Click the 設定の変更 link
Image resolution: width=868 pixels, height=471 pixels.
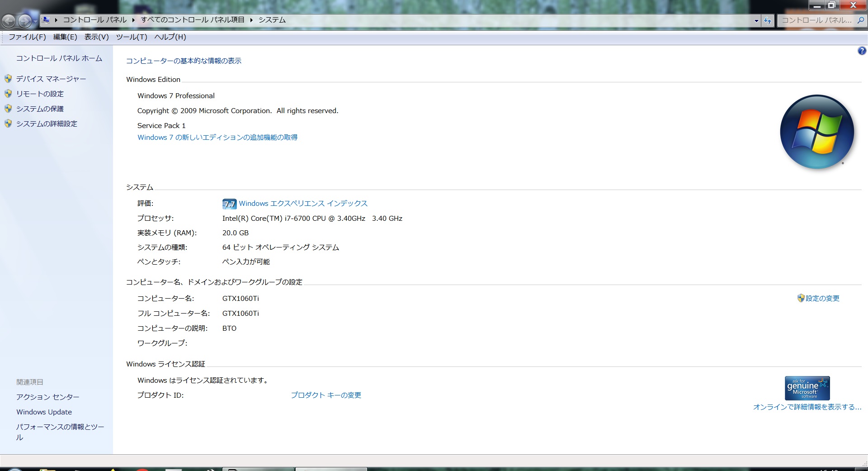click(822, 298)
